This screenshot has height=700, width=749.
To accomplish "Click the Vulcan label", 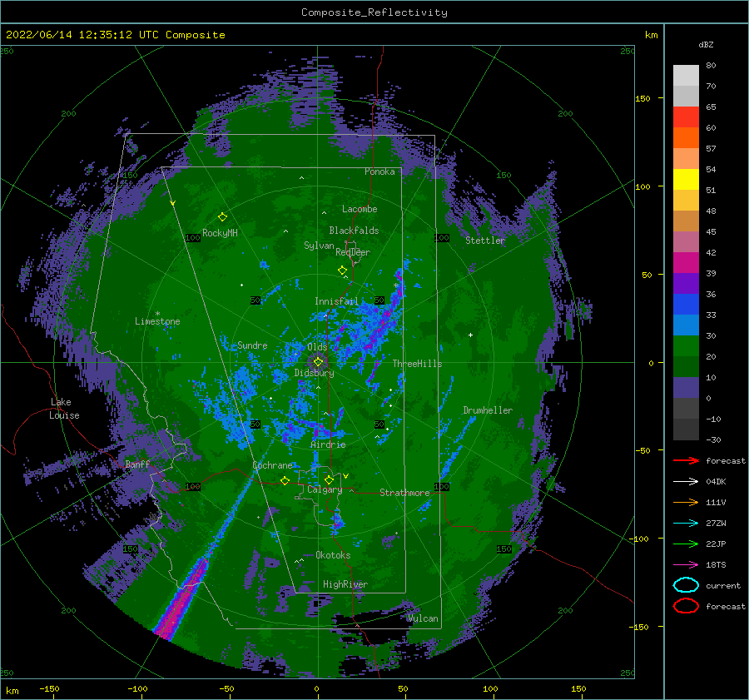I will 423,618.
